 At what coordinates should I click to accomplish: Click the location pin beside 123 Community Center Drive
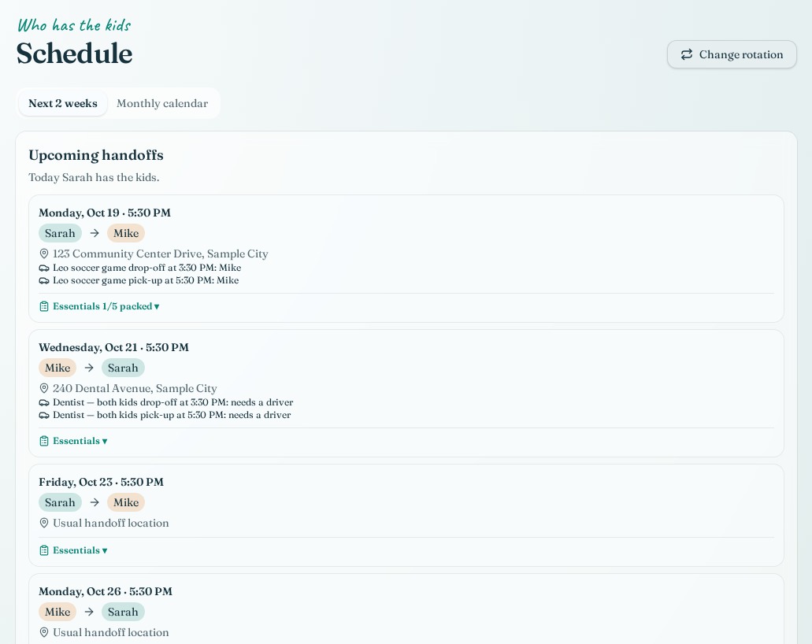click(44, 254)
